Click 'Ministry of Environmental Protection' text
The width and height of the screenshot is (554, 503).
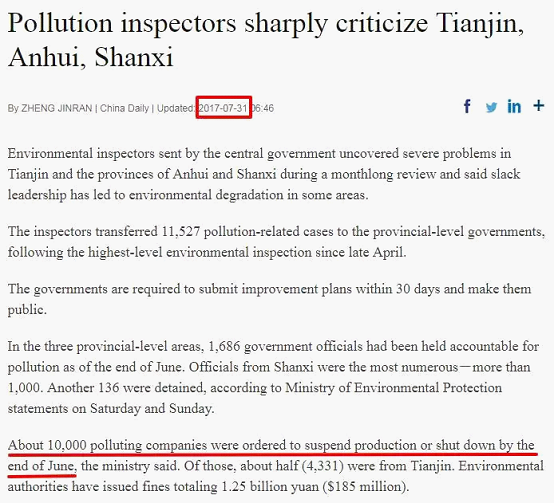(x=393, y=388)
